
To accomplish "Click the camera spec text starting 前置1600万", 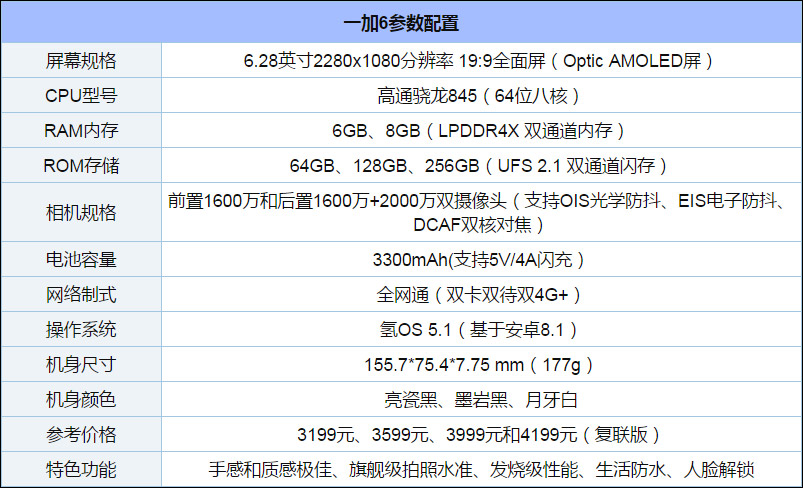I will click(x=478, y=213).
